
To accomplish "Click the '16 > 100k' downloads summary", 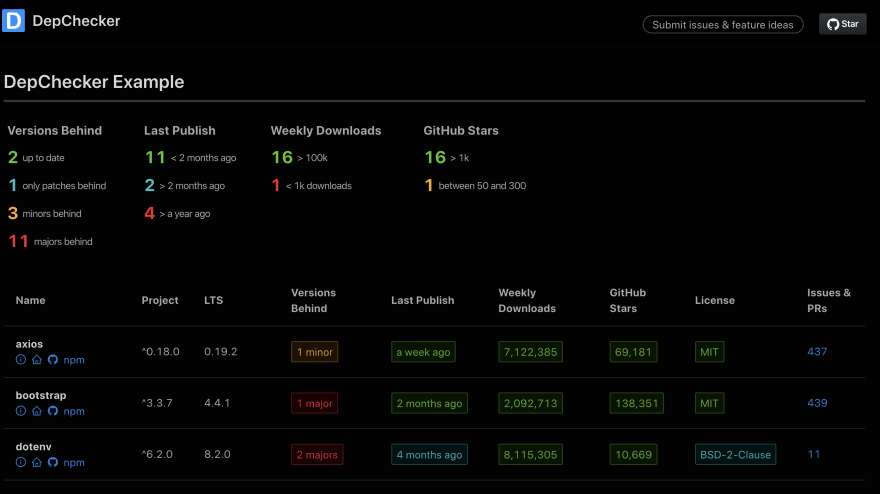I will coord(300,158).
